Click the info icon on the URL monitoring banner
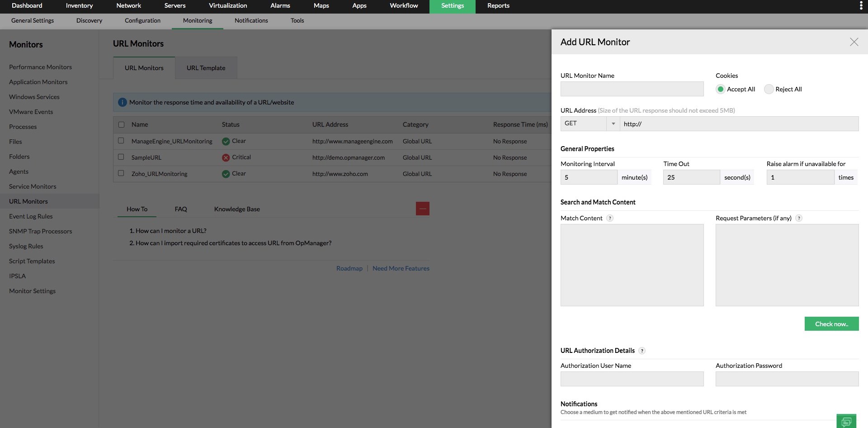Screen dimensions: 868x428 [122, 102]
